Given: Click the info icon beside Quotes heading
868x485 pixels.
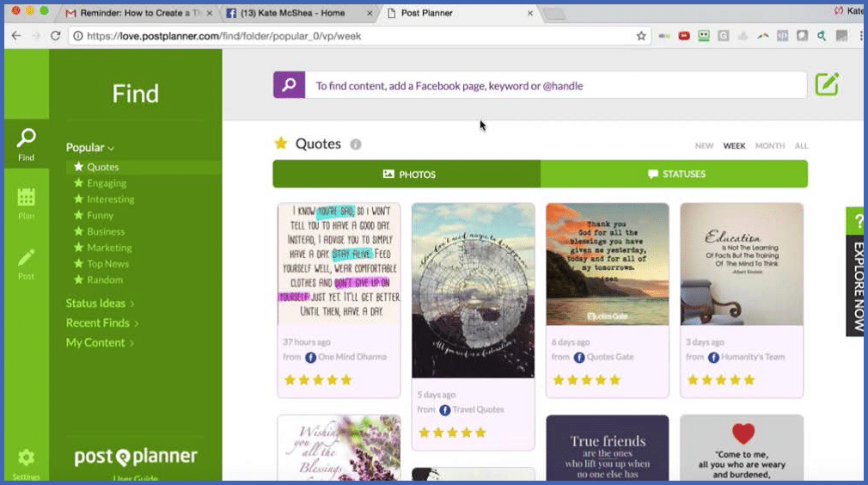Looking at the screenshot, I should [x=356, y=144].
